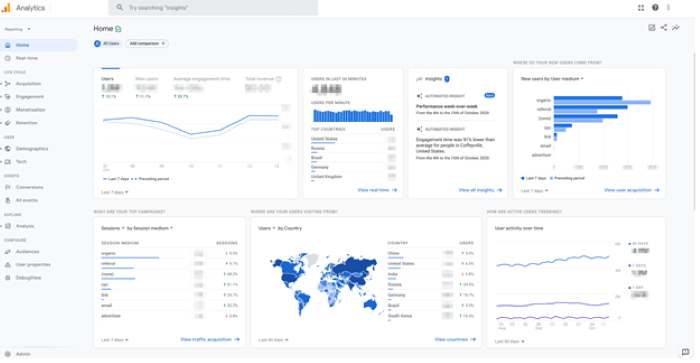Click the User properties icon
The height and width of the screenshot is (363, 700).
pos(8,265)
